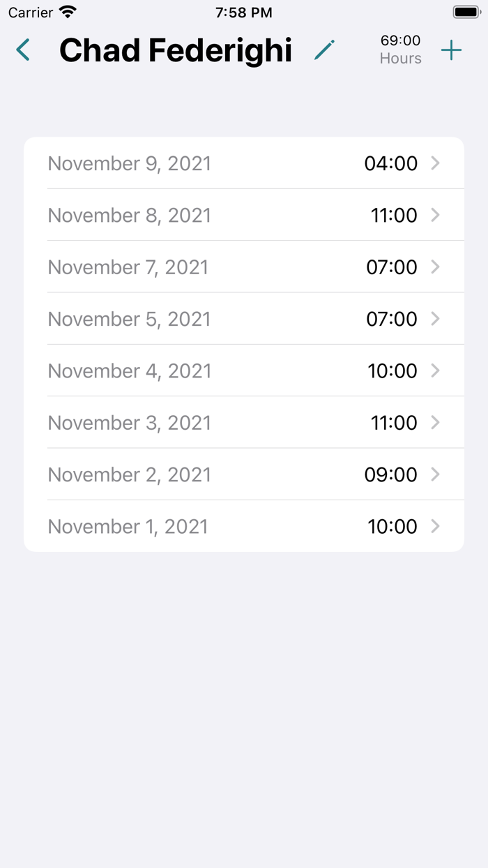Tap the clock showing 7:58 PM
Screen dimensions: 488x868
tap(243, 11)
